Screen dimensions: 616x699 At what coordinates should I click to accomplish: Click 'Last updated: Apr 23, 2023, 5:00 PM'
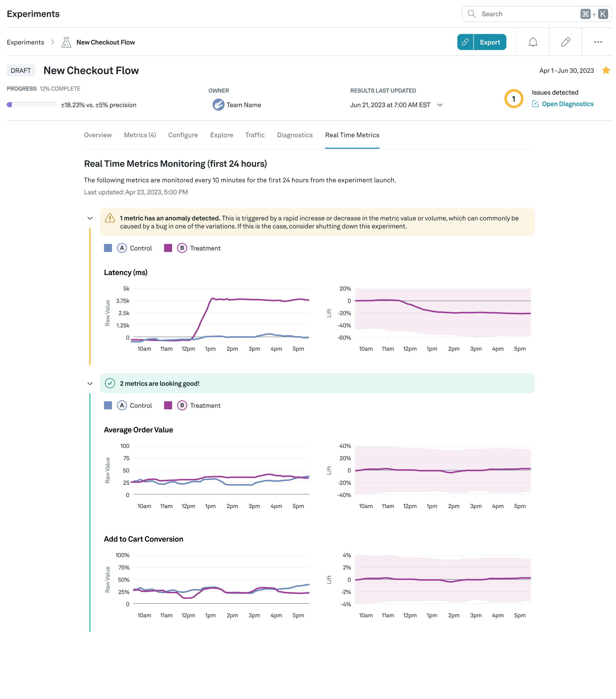click(136, 192)
